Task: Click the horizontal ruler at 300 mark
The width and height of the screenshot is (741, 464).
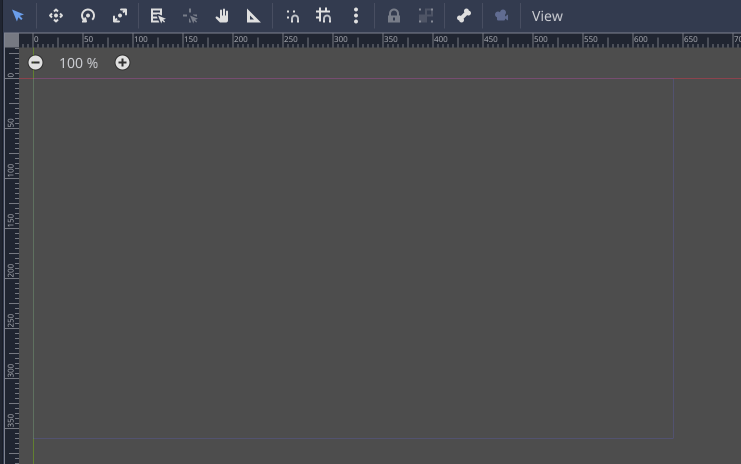Action: pyautogui.click(x=335, y=40)
